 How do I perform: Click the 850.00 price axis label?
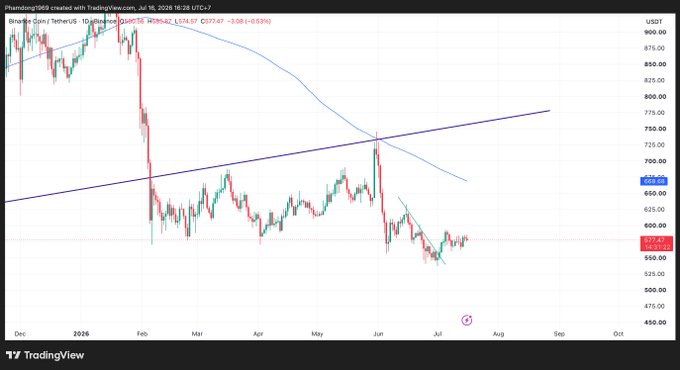coord(655,64)
